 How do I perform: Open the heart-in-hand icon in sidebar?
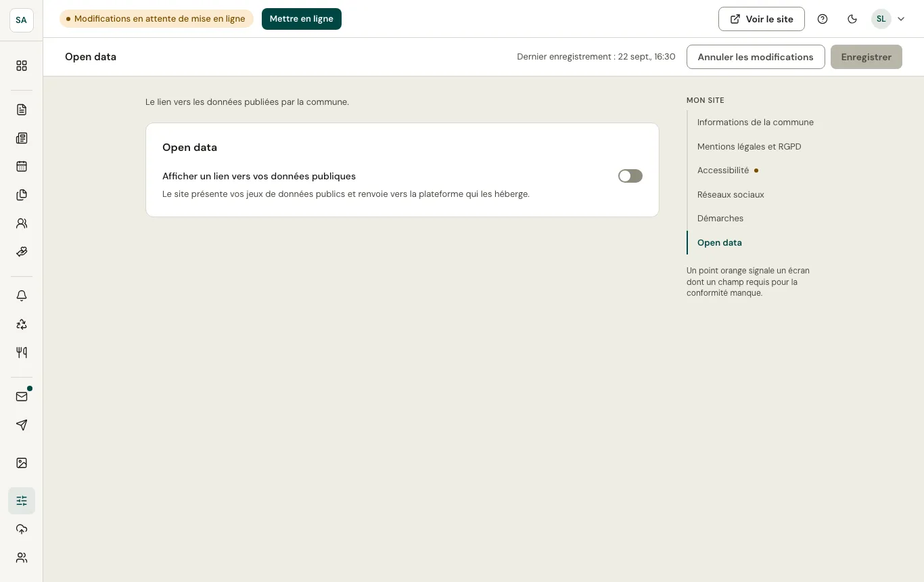[x=22, y=252]
